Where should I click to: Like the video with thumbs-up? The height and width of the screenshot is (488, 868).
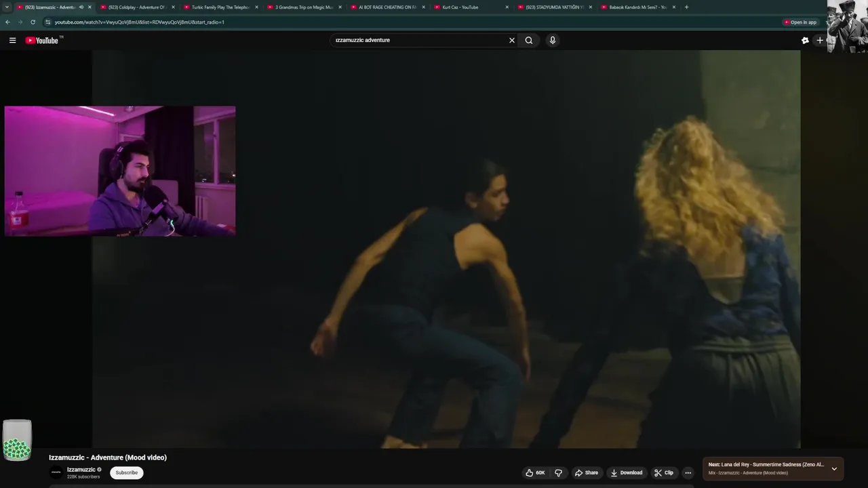coord(535,472)
